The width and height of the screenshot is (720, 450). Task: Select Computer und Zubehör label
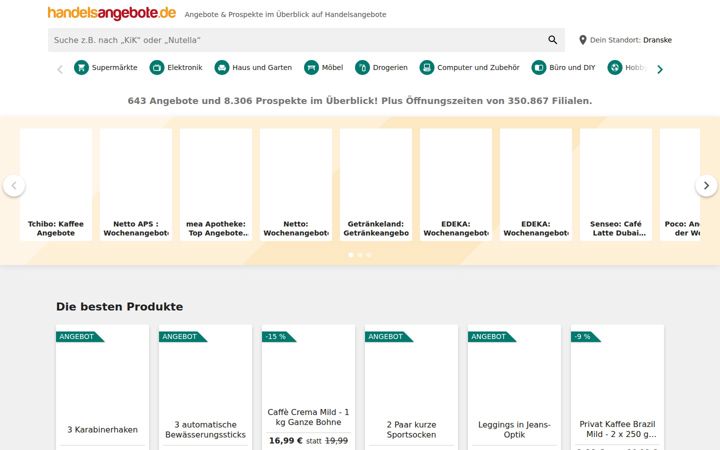(x=478, y=68)
